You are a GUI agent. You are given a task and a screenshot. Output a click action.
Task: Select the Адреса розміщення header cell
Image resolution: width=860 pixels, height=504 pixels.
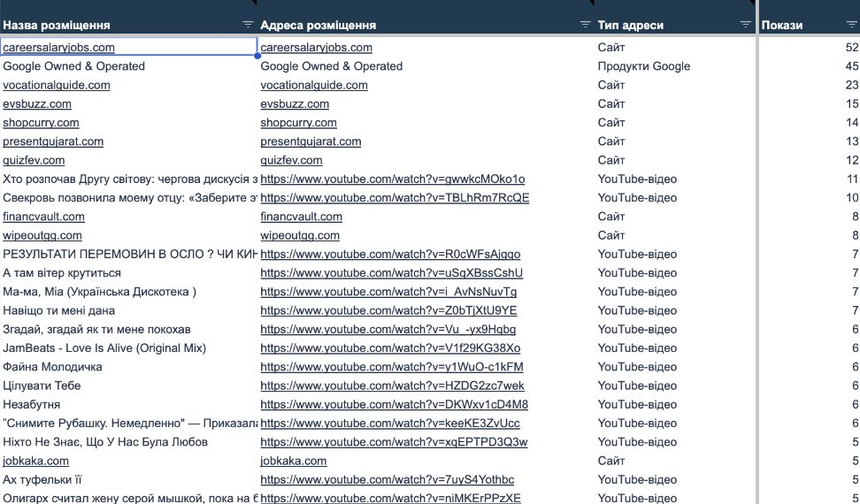(x=426, y=25)
